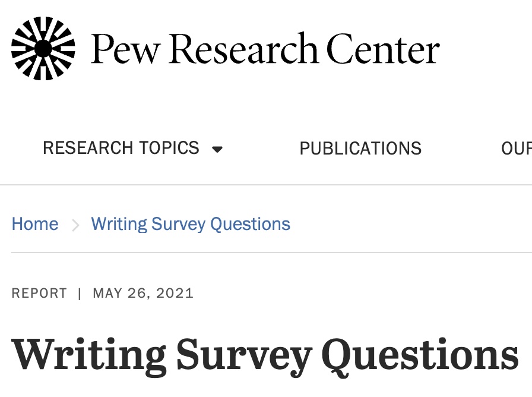Screen dimensions: 532x397
Task: Click the May 26, 2021 publication date
Action: tap(143, 293)
